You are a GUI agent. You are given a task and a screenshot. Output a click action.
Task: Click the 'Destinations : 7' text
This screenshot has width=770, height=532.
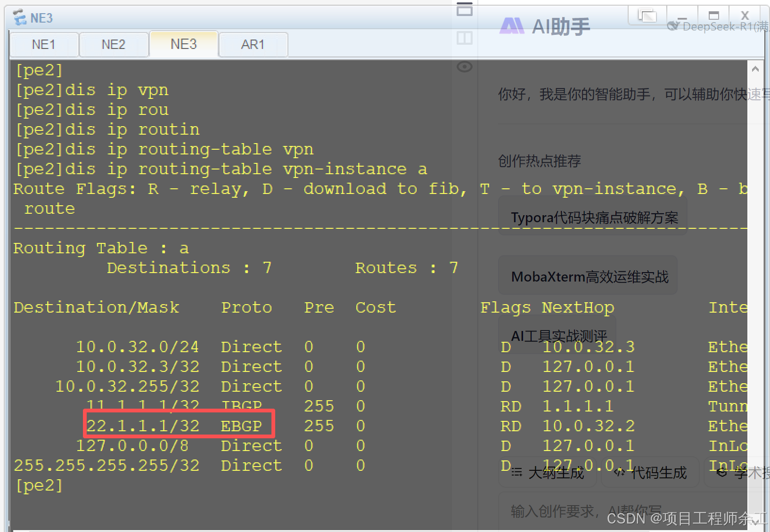(x=189, y=268)
